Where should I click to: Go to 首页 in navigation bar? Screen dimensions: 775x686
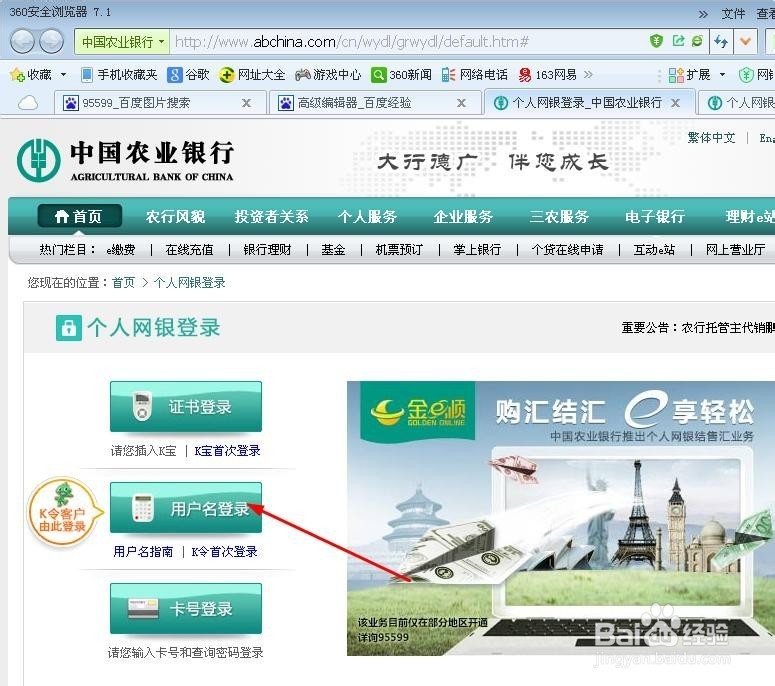pyautogui.click(x=80, y=216)
